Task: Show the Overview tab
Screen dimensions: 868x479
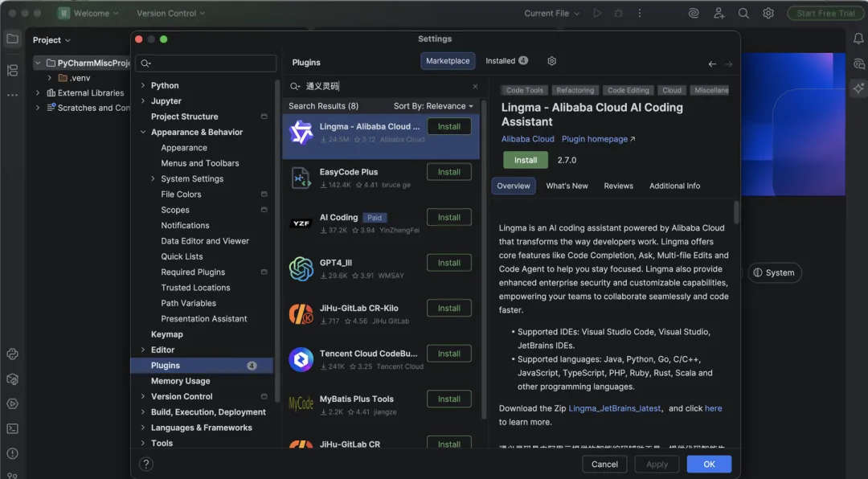Action: (513, 186)
